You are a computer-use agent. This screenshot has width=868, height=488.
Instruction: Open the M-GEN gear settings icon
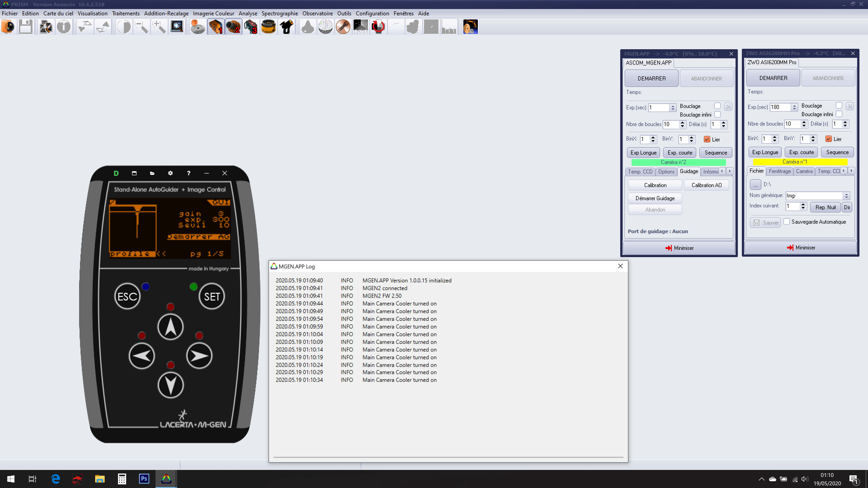click(170, 173)
